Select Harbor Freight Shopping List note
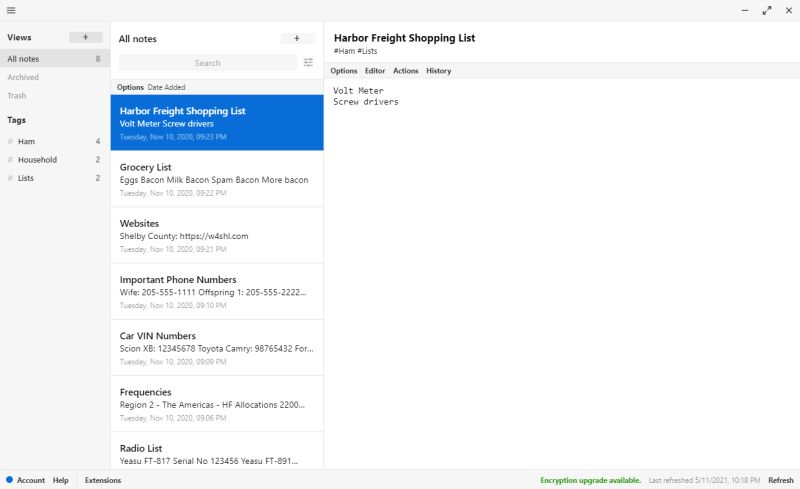Viewport: 800px width, 489px height. 217,123
